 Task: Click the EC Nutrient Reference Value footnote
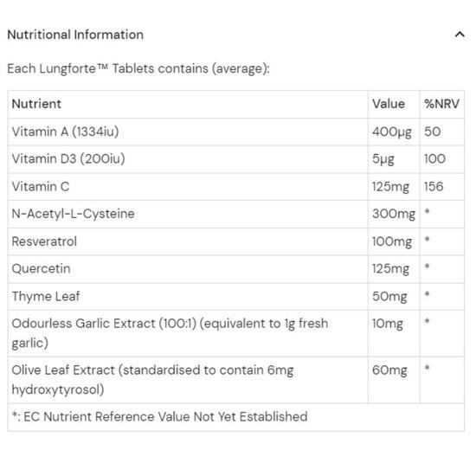(x=160, y=416)
